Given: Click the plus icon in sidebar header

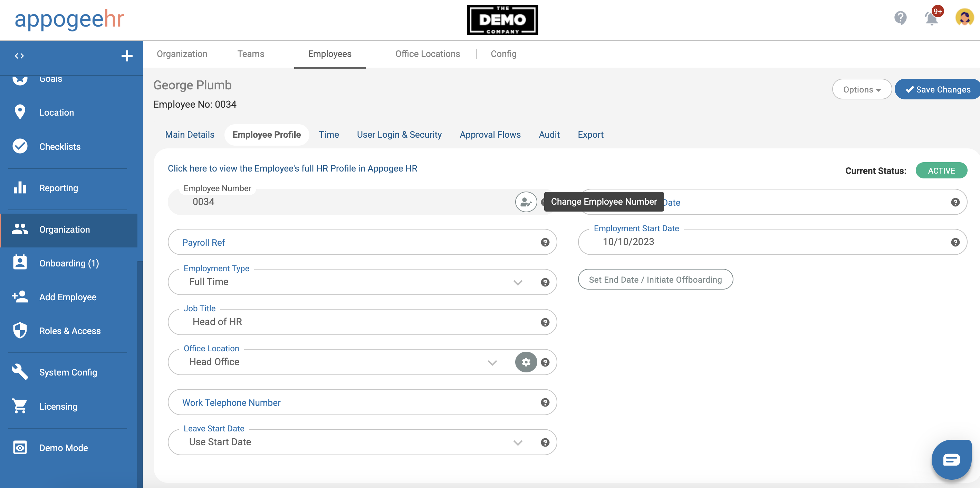Looking at the screenshot, I should coord(127,56).
